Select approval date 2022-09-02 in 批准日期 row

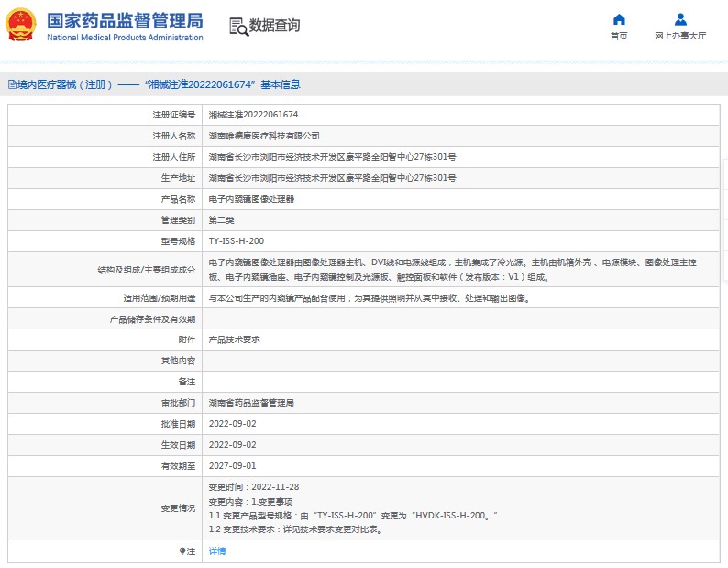click(x=233, y=423)
